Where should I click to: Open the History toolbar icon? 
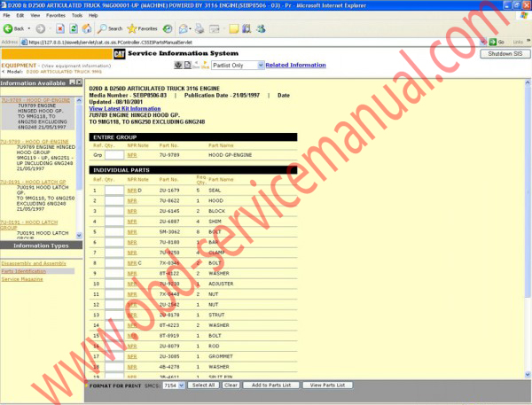(x=168, y=29)
